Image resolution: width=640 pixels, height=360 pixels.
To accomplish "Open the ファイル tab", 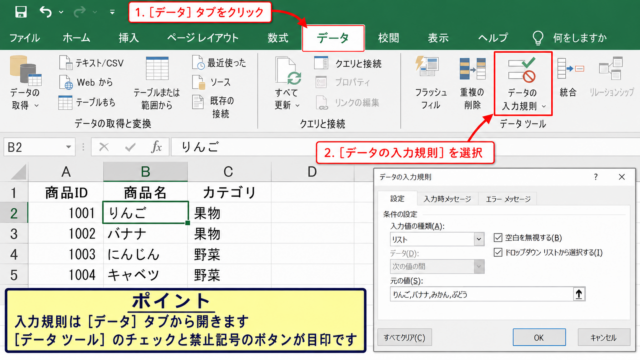I will coord(24,38).
